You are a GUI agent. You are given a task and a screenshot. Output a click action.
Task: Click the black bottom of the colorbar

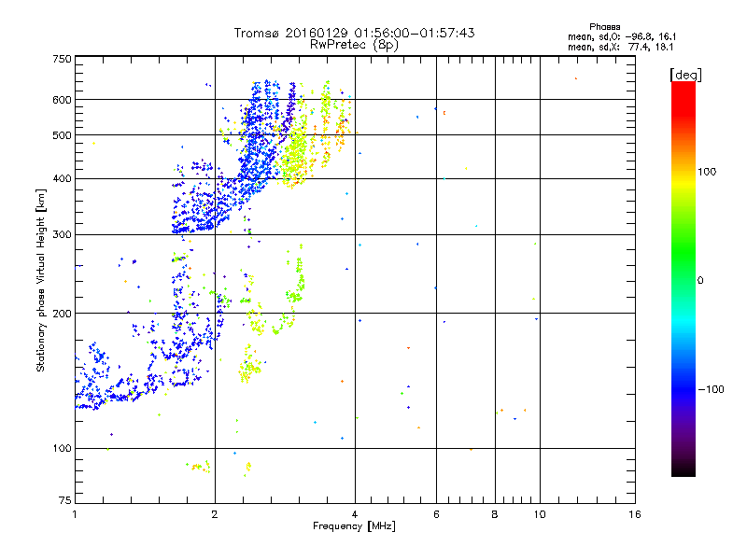click(x=684, y=469)
